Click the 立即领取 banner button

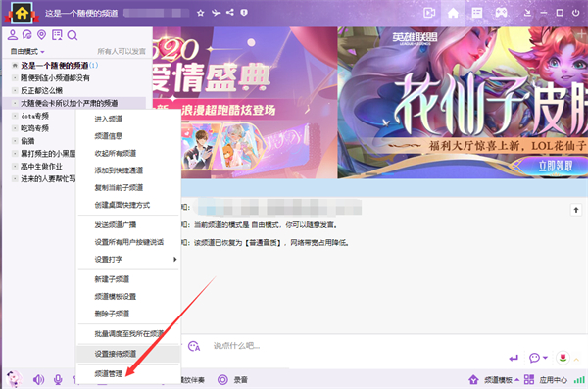coord(555,166)
